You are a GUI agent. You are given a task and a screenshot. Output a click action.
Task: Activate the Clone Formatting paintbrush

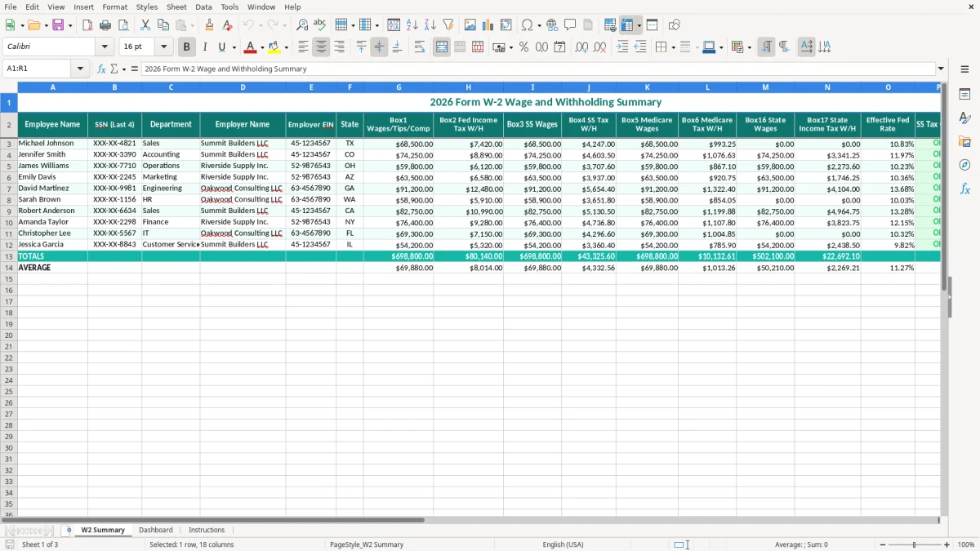pos(209,25)
